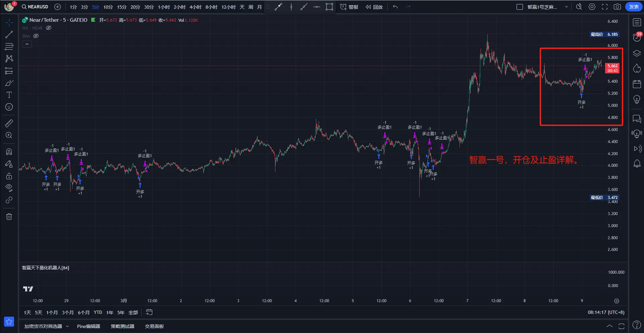This screenshot has height=333, width=644.
Task: Toggle stay in drawing mode pencil-lock
Action: (x=9, y=164)
